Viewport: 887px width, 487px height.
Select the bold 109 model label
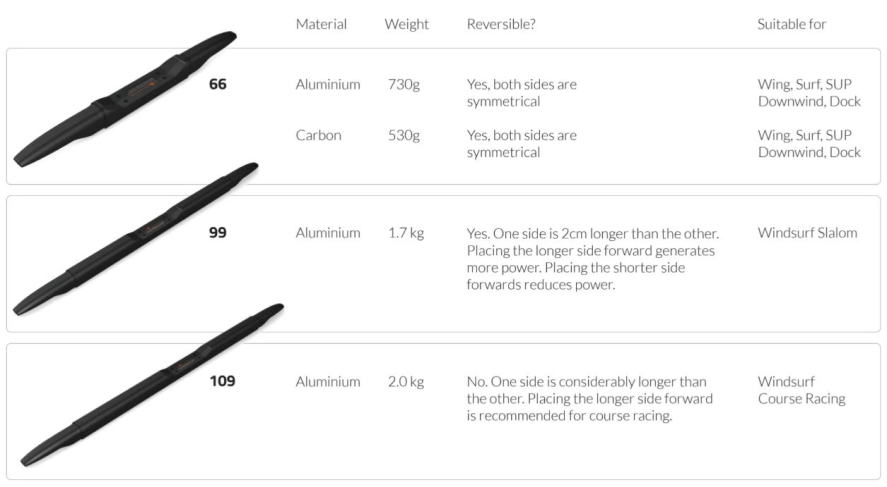coord(222,381)
